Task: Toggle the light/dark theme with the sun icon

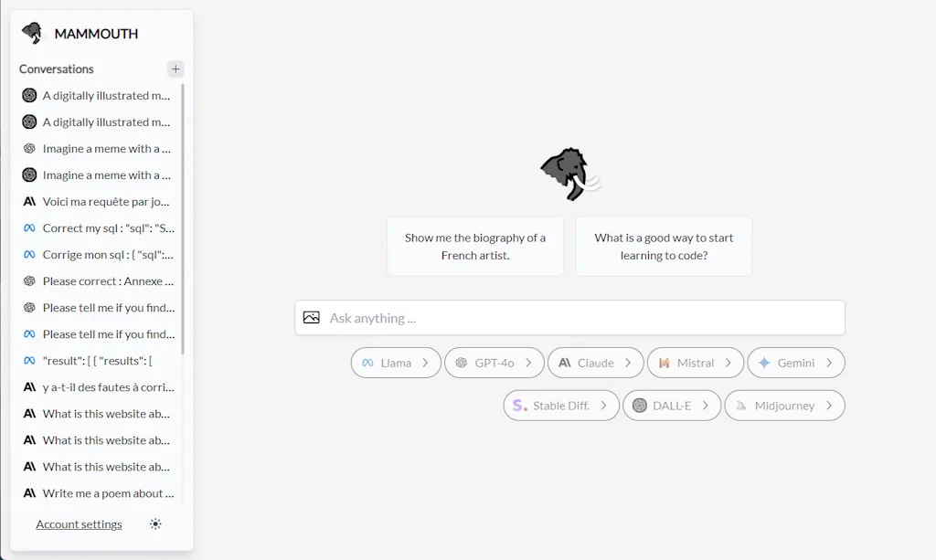Action: coord(155,523)
